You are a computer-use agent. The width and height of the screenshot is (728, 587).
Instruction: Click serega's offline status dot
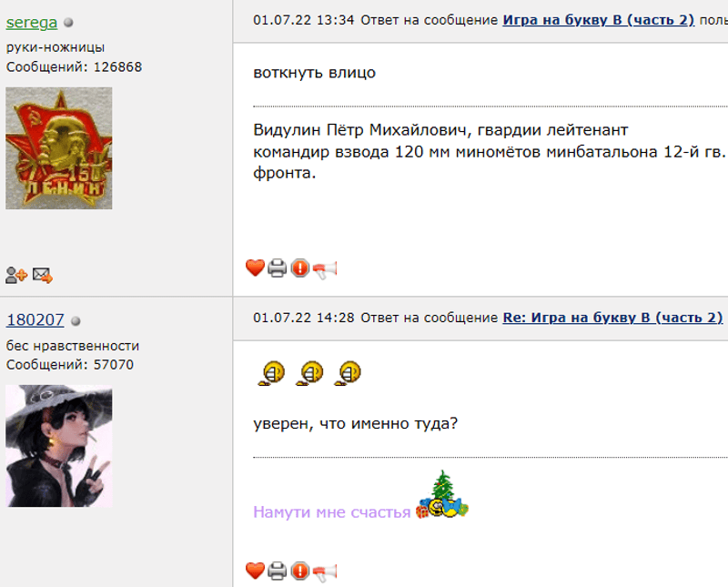[x=68, y=22]
